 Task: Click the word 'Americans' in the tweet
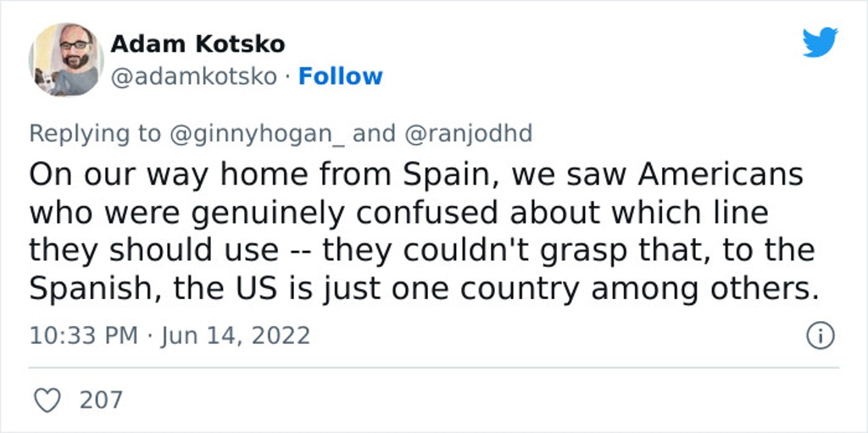pos(721,175)
